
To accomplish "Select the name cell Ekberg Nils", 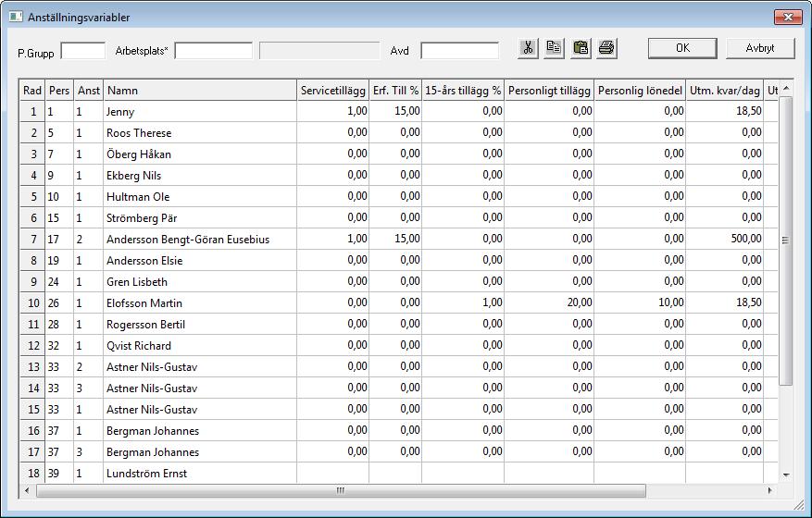I will (x=200, y=175).
